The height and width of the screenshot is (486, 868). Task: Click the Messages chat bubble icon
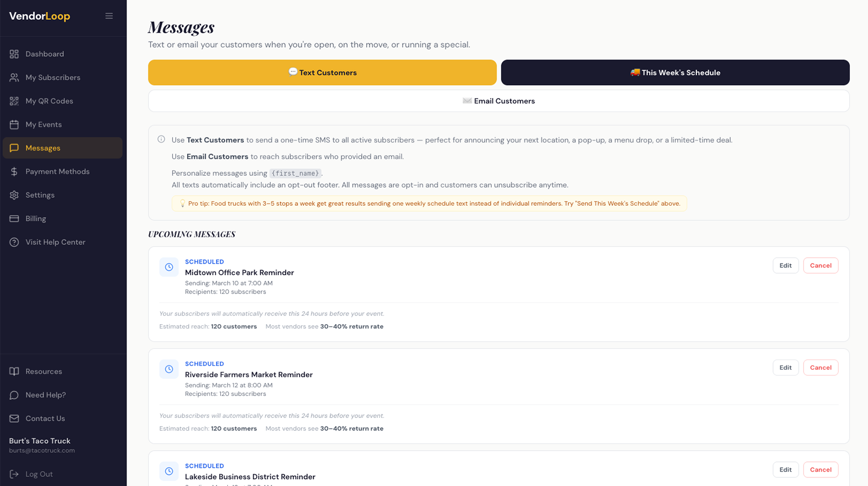click(14, 148)
